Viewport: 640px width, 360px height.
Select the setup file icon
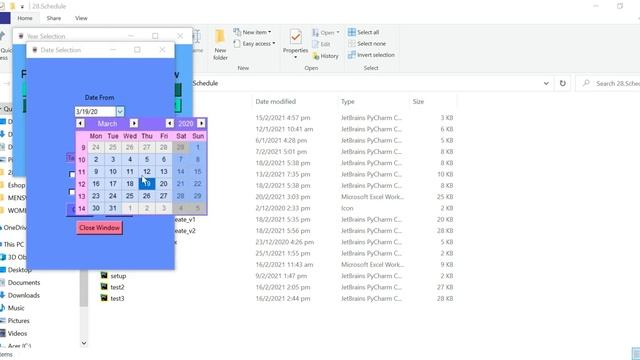coord(104,276)
